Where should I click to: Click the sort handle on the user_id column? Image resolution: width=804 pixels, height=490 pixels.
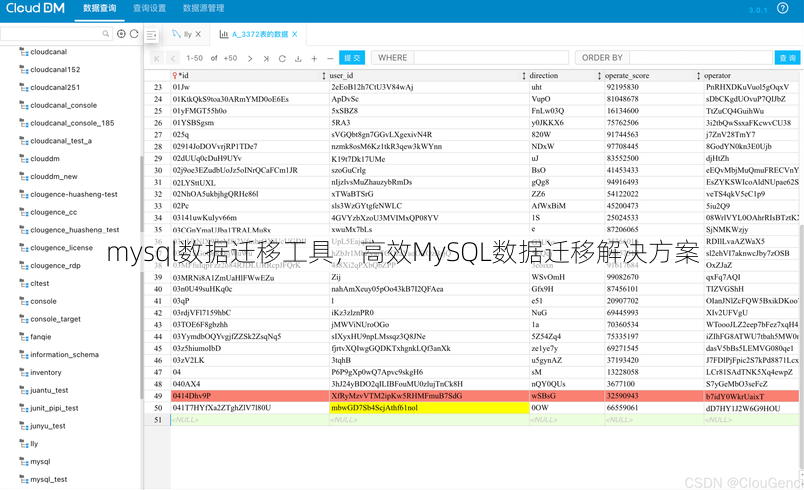[x=524, y=76]
